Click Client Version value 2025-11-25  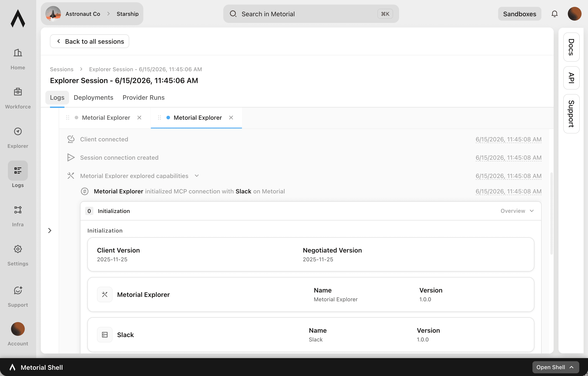(112, 259)
